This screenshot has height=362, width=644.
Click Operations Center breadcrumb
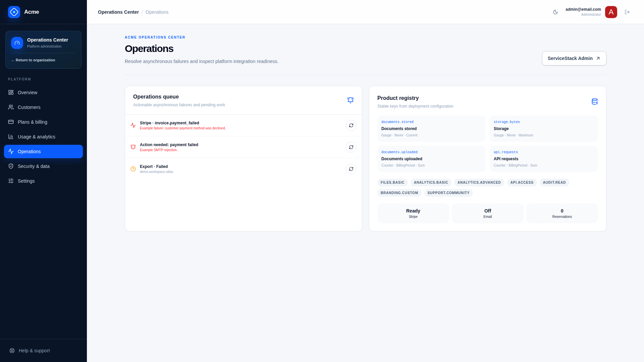point(118,12)
